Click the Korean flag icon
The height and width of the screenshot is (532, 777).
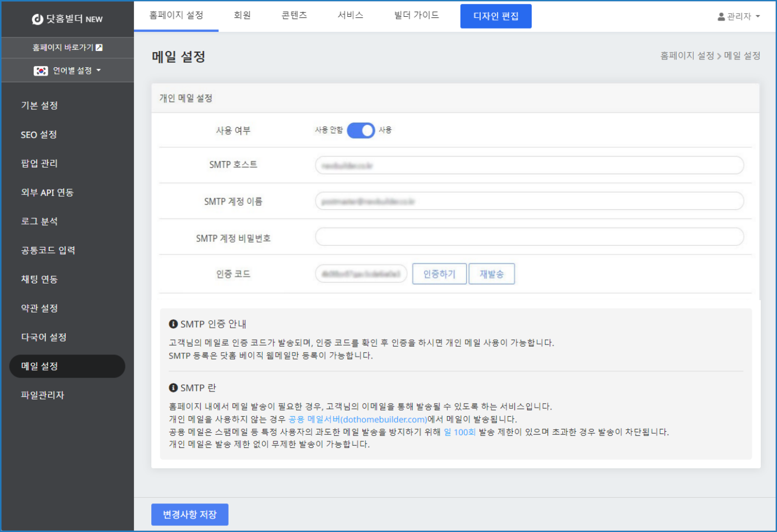41,71
